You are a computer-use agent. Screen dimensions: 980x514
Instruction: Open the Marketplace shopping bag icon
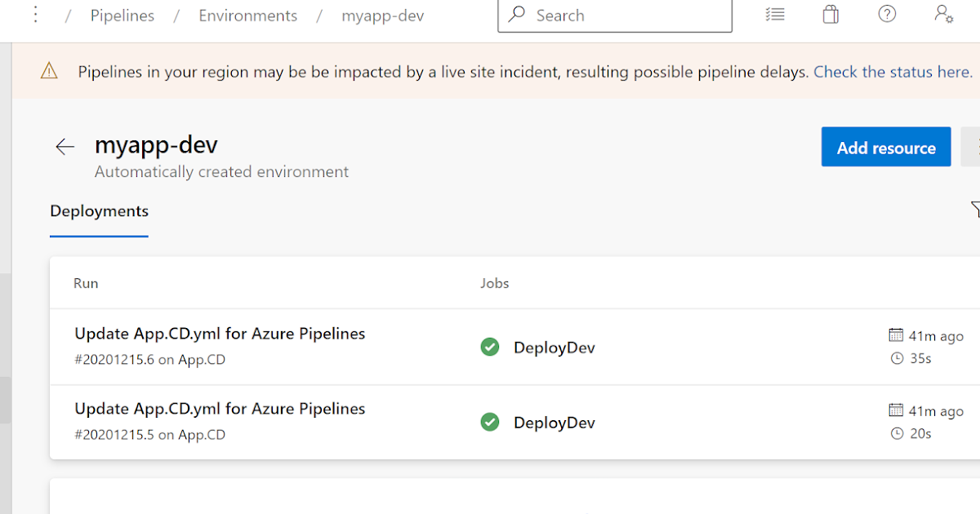pos(831,14)
